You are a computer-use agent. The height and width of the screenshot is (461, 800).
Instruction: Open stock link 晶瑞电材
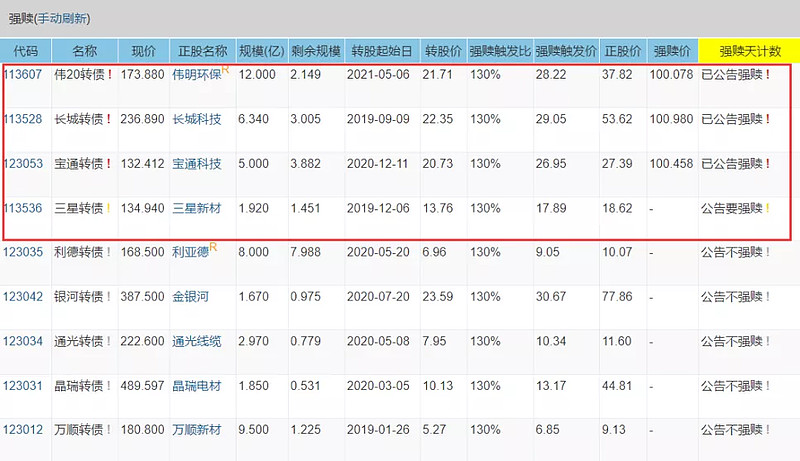pos(196,386)
